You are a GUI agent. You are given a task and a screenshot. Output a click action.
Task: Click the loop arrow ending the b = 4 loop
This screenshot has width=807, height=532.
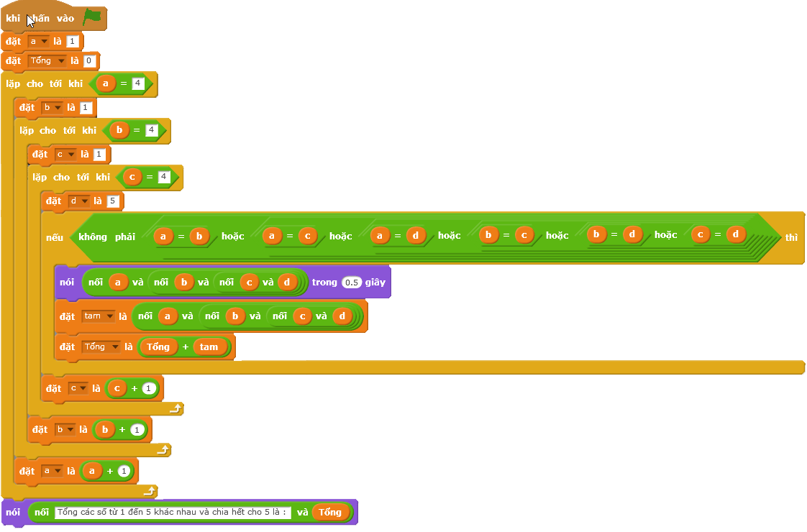pyautogui.click(x=163, y=450)
